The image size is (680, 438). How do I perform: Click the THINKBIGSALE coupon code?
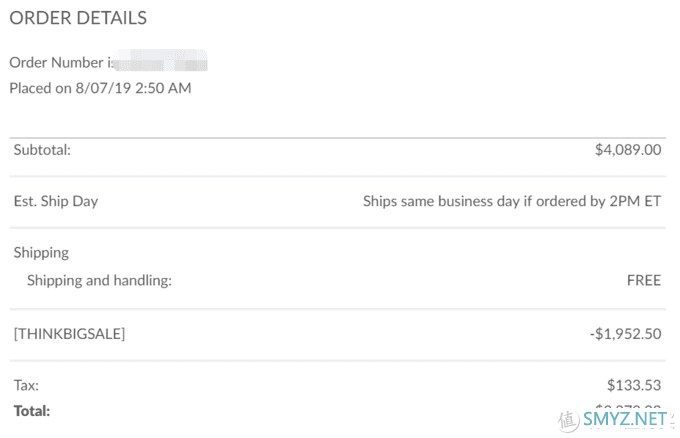69,334
